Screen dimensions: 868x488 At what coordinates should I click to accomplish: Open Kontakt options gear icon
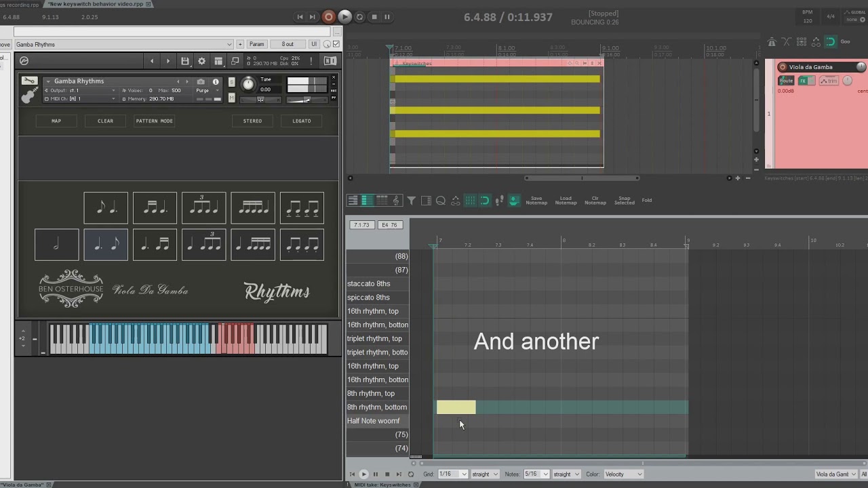(201, 61)
